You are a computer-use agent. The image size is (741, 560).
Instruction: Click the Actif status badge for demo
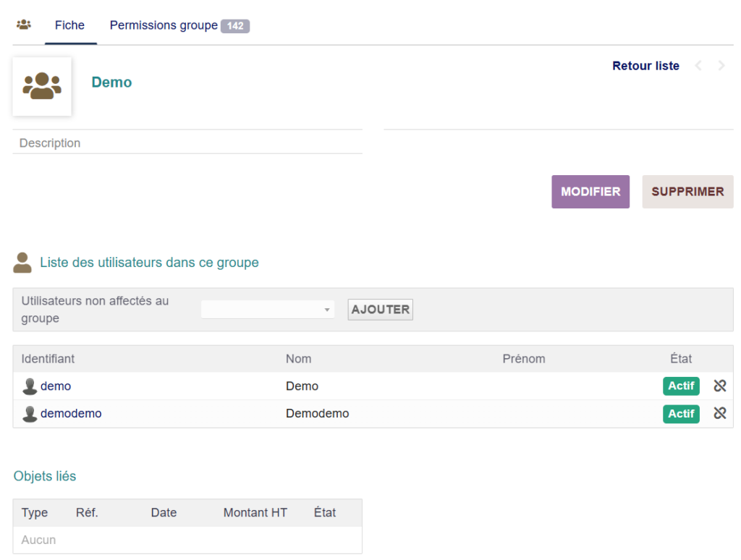(681, 386)
